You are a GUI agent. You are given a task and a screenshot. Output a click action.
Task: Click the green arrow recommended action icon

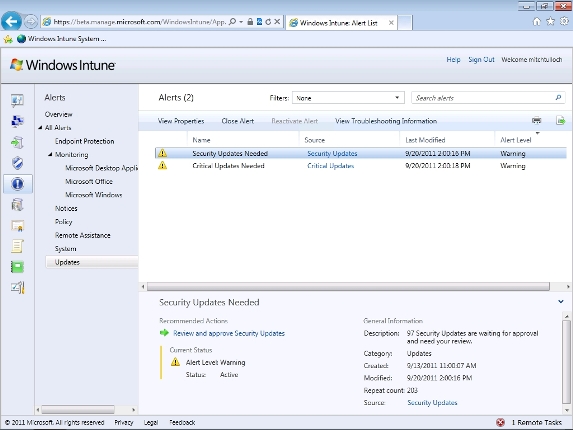pos(164,332)
